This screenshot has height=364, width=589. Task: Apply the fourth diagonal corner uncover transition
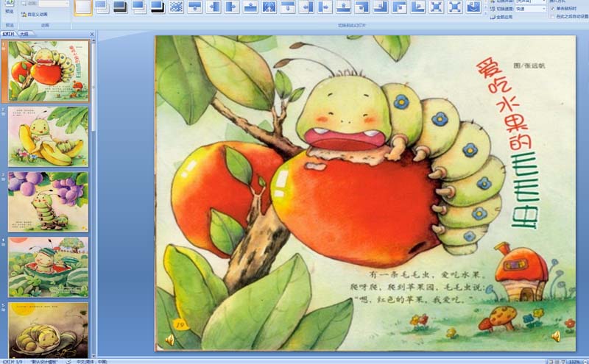[417, 7]
